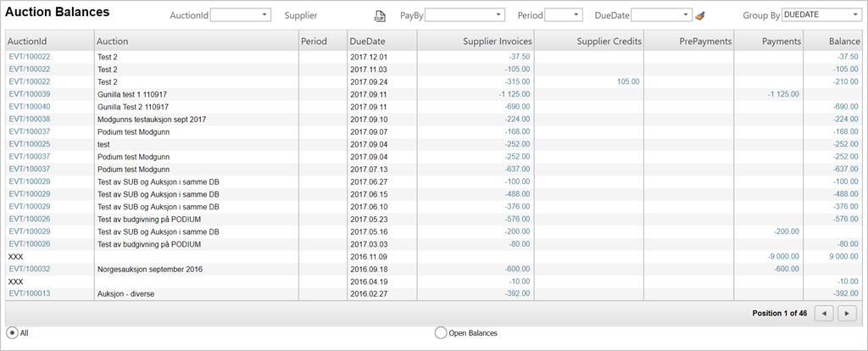The height and width of the screenshot is (351, 868).
Task: Select the Open Balances radio button
Action: pos(440,332)
